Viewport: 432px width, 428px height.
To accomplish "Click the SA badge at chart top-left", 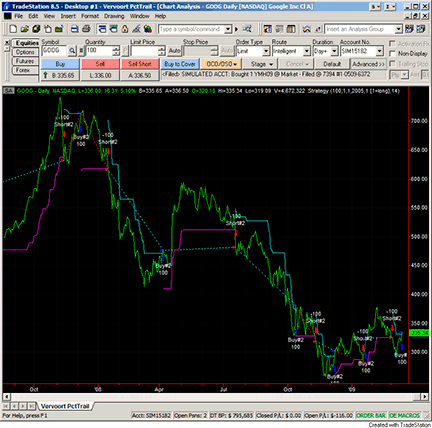I will tap(9, 91).
